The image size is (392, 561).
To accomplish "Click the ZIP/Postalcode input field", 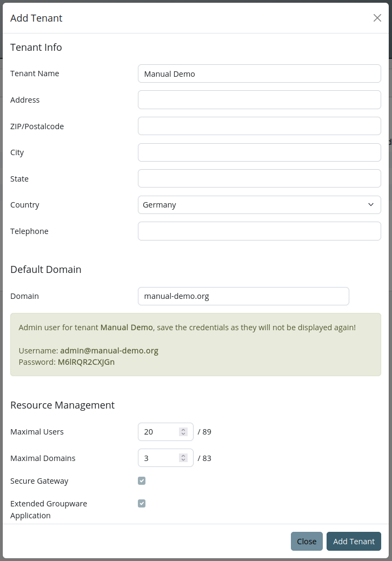I will tap(259, 126).
